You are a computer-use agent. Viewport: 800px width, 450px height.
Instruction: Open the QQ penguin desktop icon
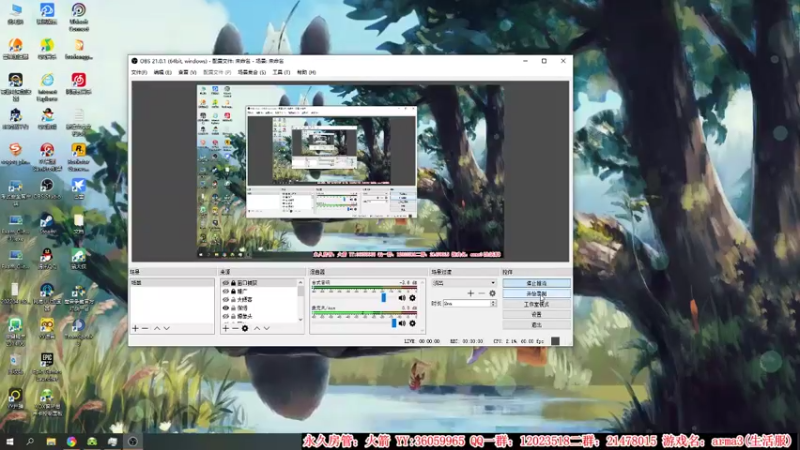click(47, 258)
